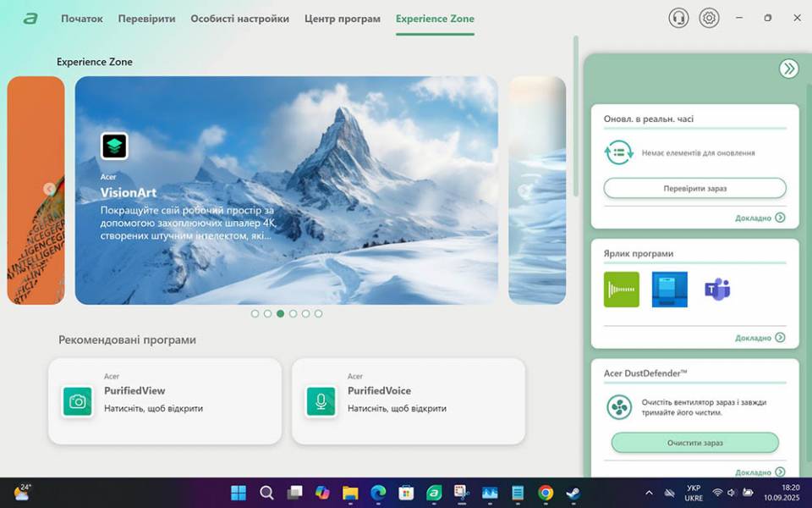Image resolution: width=812 pixels, height=508 pixels.
Task: Switch to the Experience Zone tab
Action: point(435,18)
